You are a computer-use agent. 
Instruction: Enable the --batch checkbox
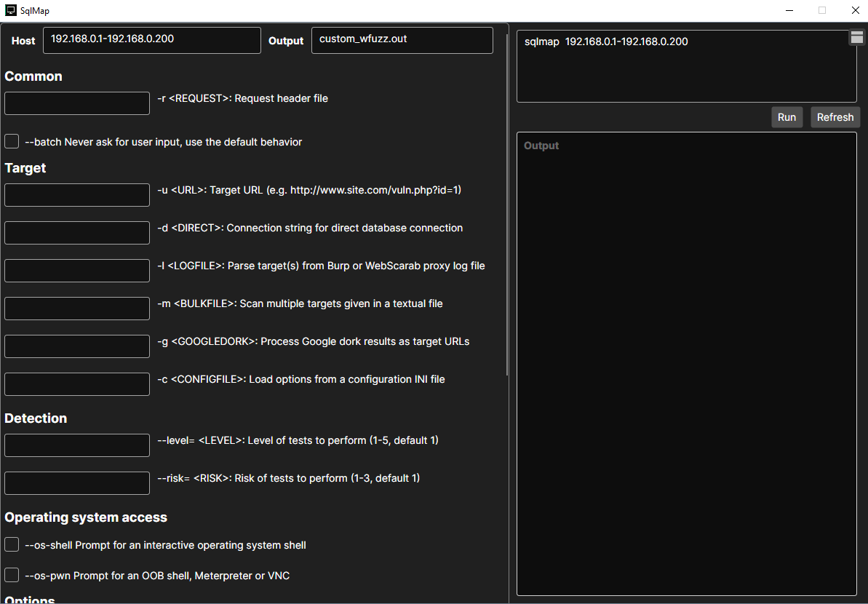click(x=12, y=141)
